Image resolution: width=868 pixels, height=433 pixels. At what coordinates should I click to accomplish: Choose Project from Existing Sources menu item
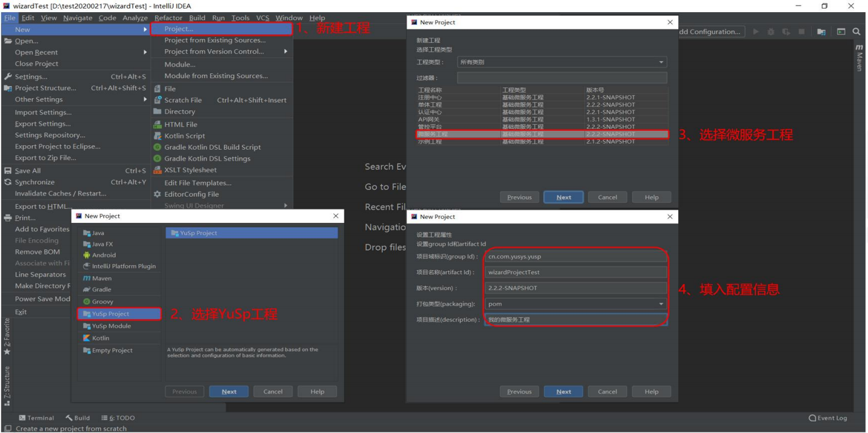(x=215, y=41)
